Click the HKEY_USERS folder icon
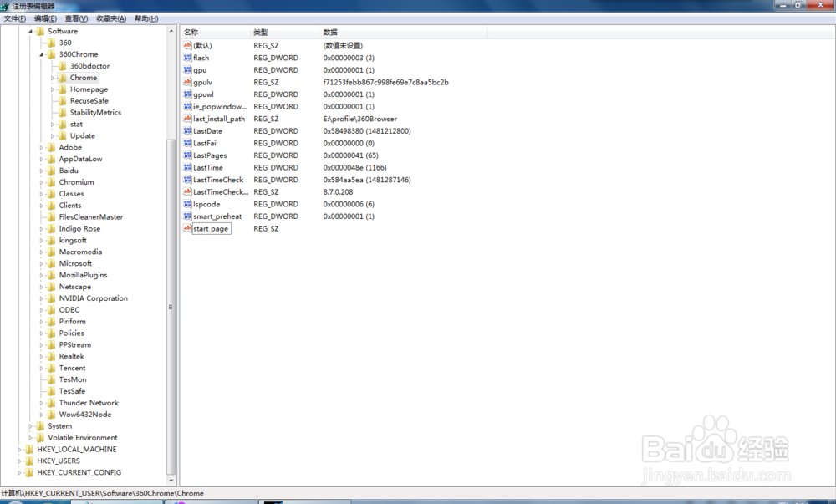Screen dimensions: 836x504 [29, 461]
